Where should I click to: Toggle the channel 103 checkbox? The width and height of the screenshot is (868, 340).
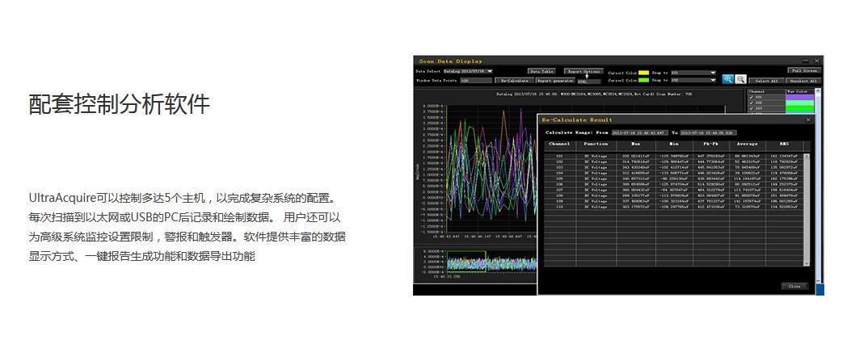pos(751,108)
